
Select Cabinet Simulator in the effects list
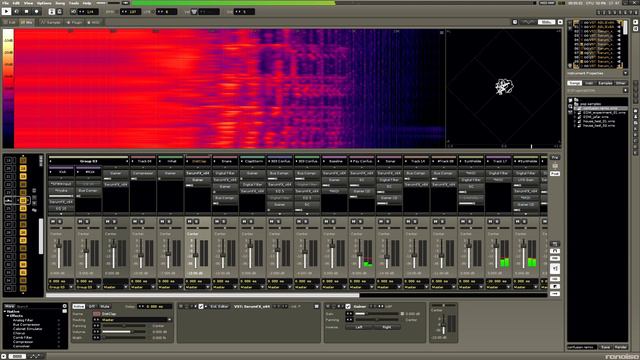(27, 329)
